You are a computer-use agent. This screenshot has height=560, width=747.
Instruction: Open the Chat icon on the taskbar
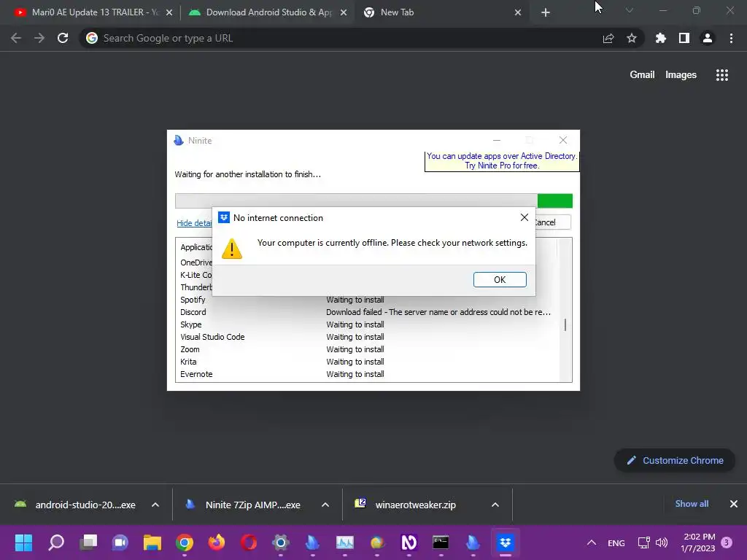pos(120,542)
